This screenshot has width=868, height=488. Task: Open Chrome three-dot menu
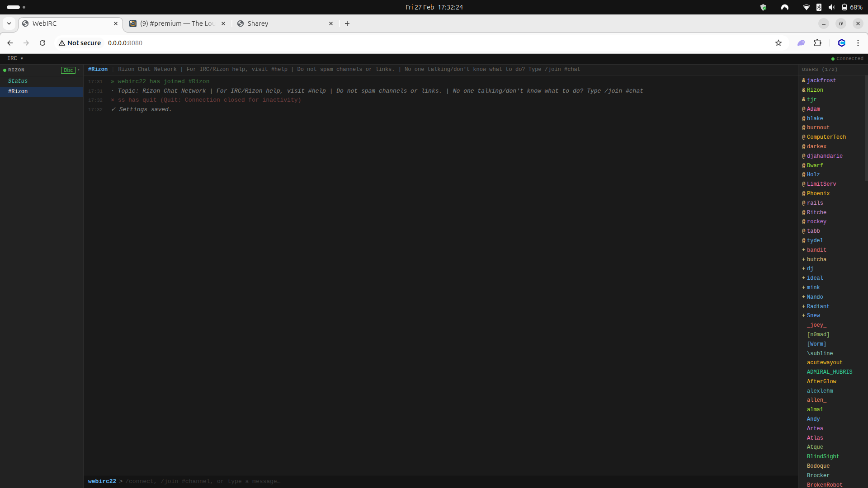pyautogui.click(x=858, y=43)
